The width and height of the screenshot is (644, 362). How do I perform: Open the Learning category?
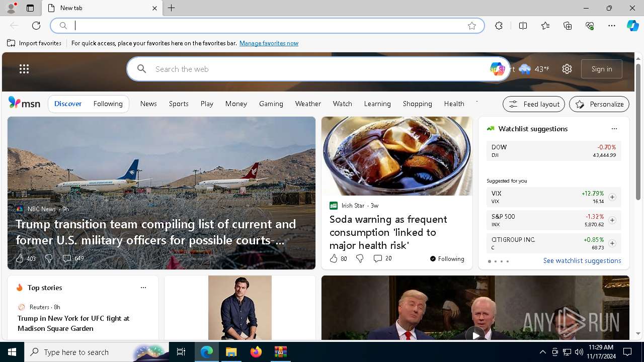click(377, 104)
